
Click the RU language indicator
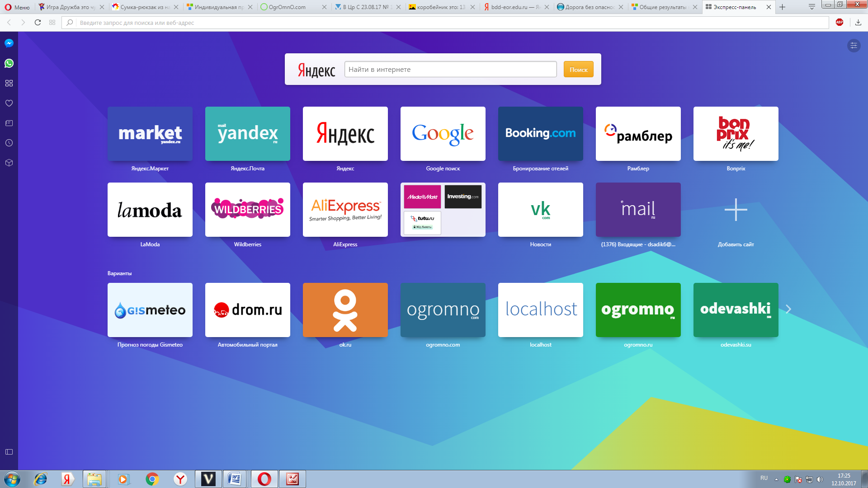[764, 478]
